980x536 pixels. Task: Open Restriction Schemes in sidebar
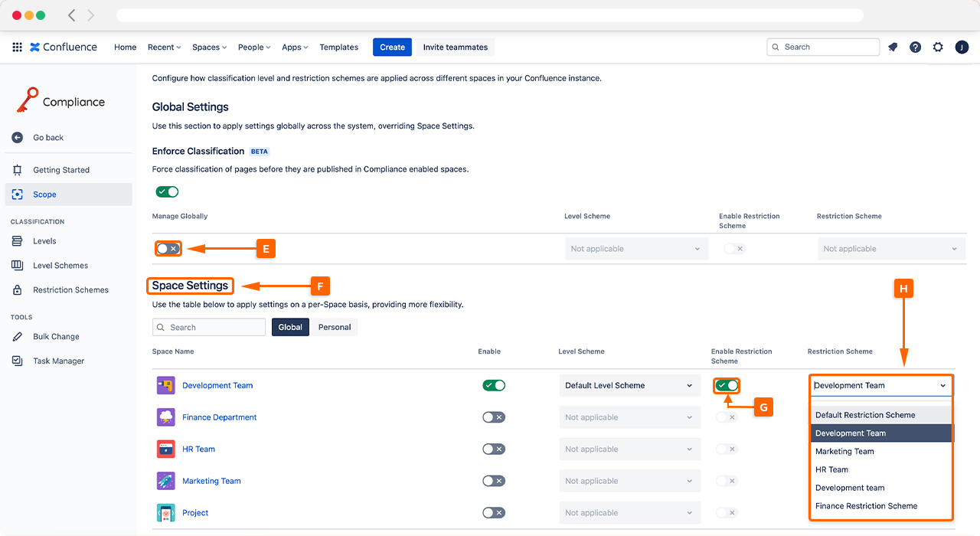(x=70, y=290)
